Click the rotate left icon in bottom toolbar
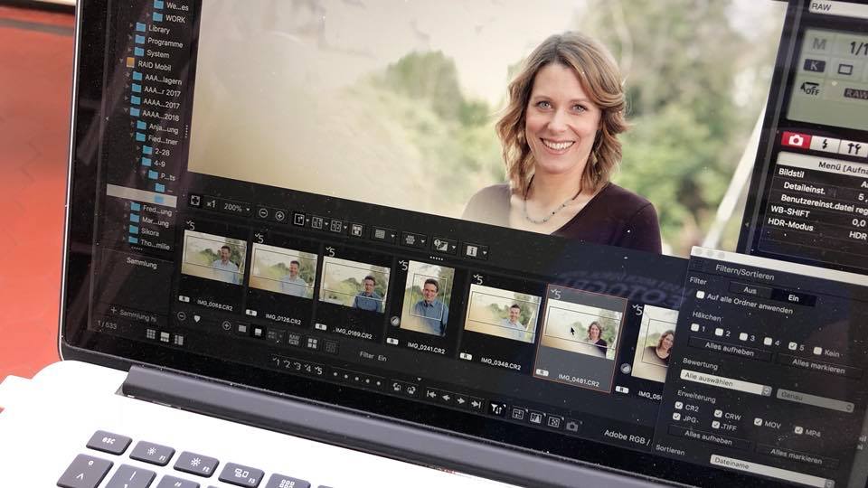This screenshot has width=868, height=488. click(396, 387)
